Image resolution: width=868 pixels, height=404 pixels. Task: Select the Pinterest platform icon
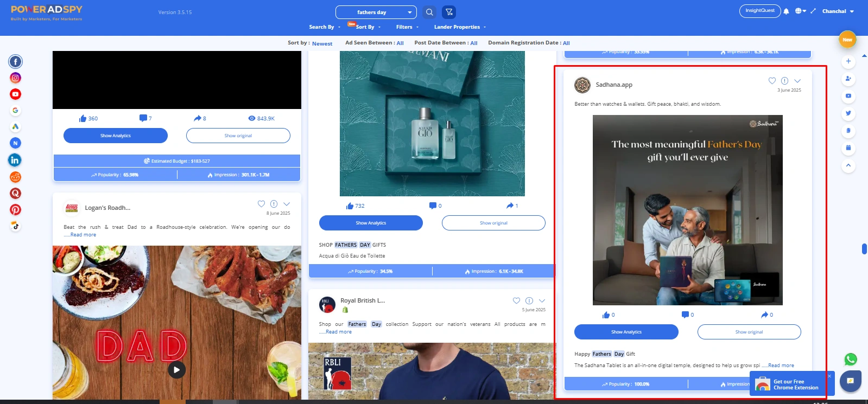15,210
